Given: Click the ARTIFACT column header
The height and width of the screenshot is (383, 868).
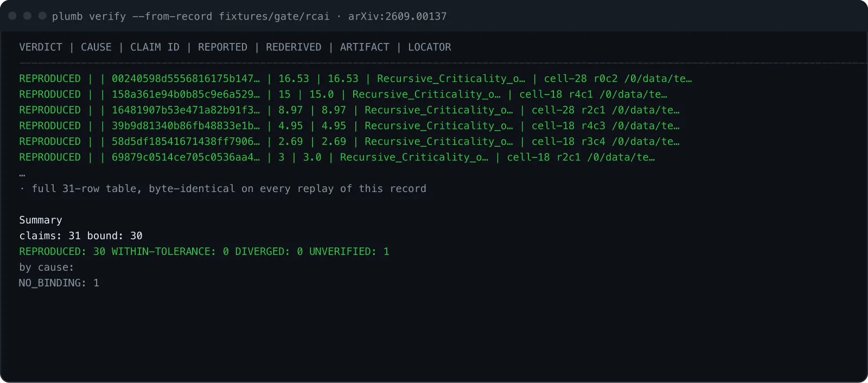Looking at the screenshot, I should [x=365, y=47].
